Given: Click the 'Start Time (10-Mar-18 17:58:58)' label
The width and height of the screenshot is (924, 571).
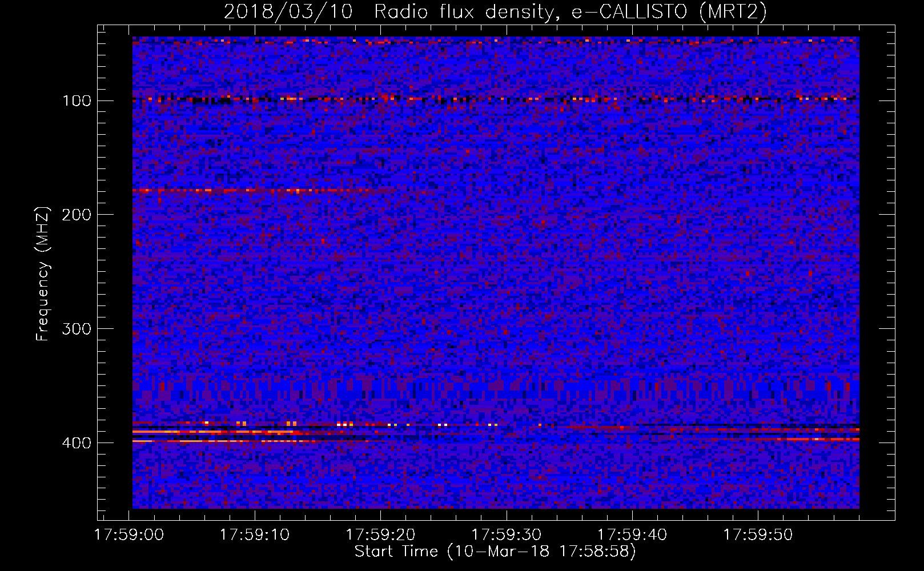Looking at the screenshot, I should (x=495, y=552).
